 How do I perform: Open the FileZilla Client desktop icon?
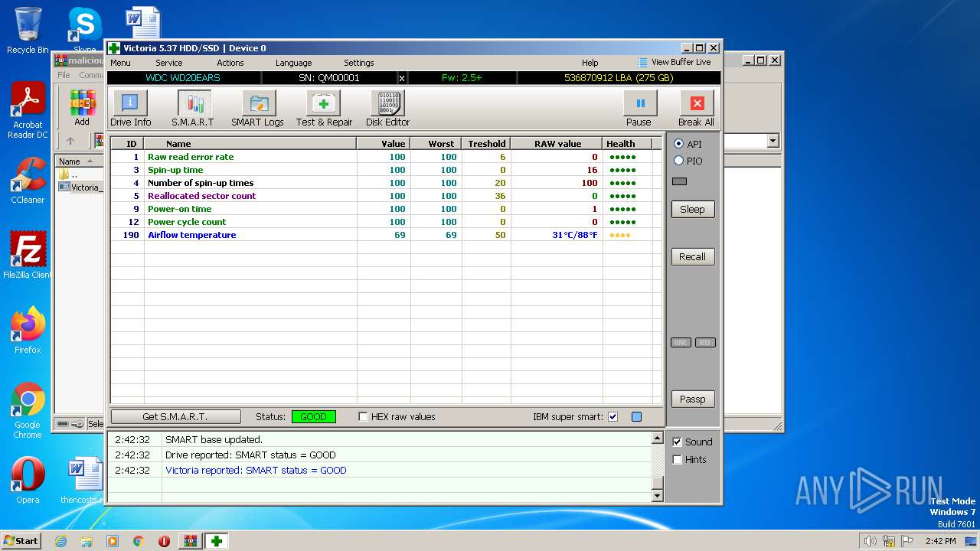[x=28, y=255]
